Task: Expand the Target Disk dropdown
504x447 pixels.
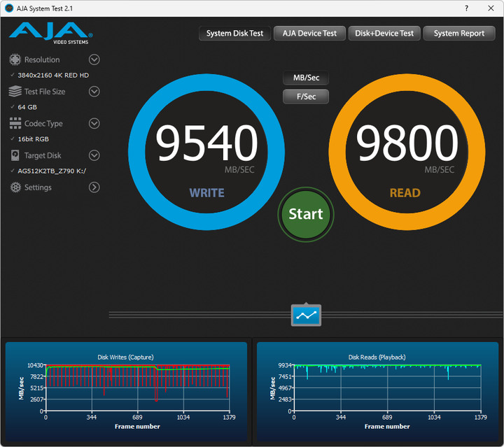Action: coord(94,155)
